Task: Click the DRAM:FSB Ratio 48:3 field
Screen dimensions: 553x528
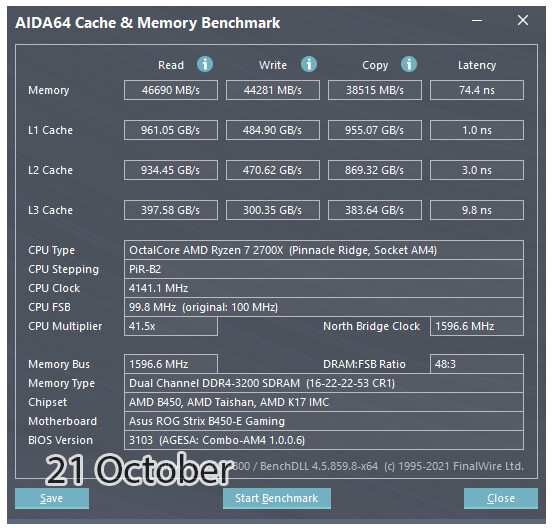Action: (x=476, y=364)
